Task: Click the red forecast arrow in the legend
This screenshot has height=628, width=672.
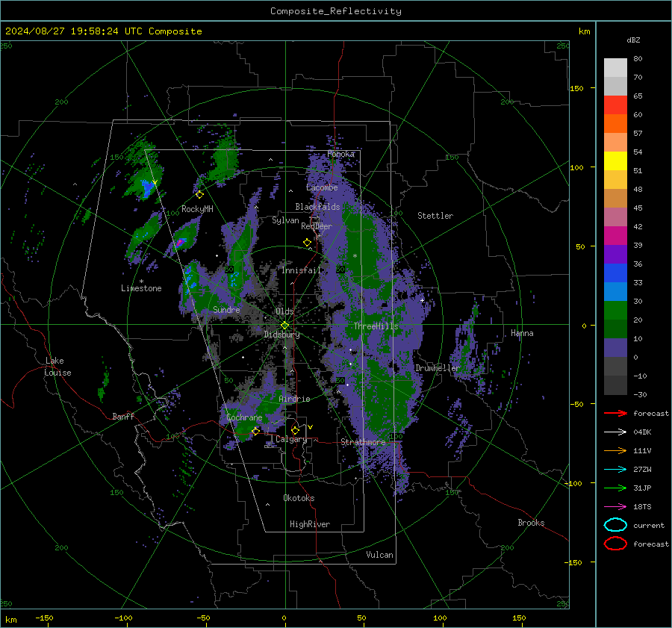Action: tap(615, 413)
